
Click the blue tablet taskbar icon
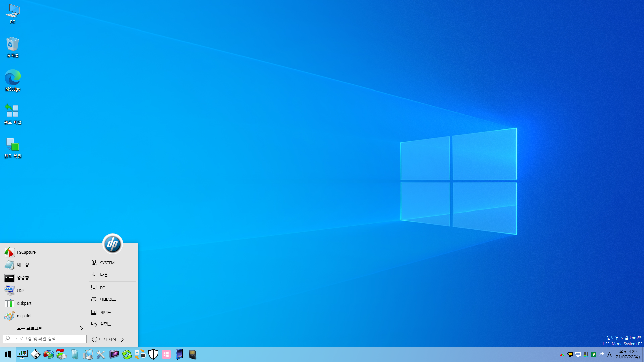[179, 354]
